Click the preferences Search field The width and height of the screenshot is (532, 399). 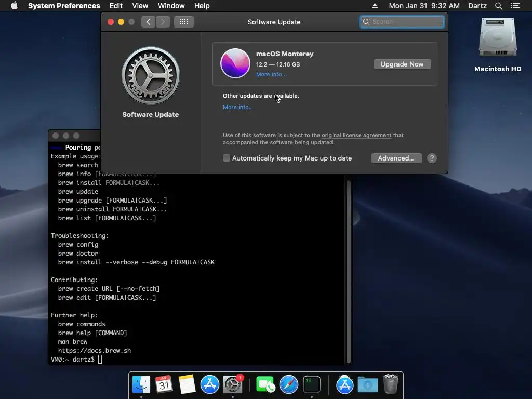click(402, 22)
